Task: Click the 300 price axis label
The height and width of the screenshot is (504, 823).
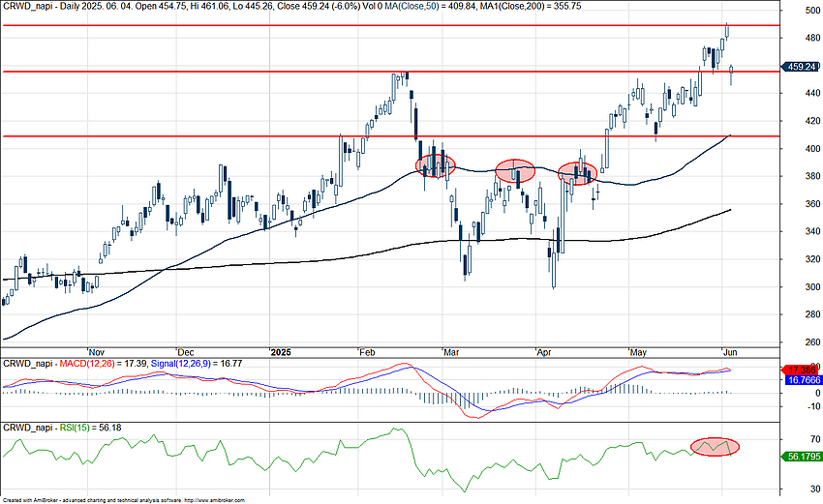Action: 813,287
